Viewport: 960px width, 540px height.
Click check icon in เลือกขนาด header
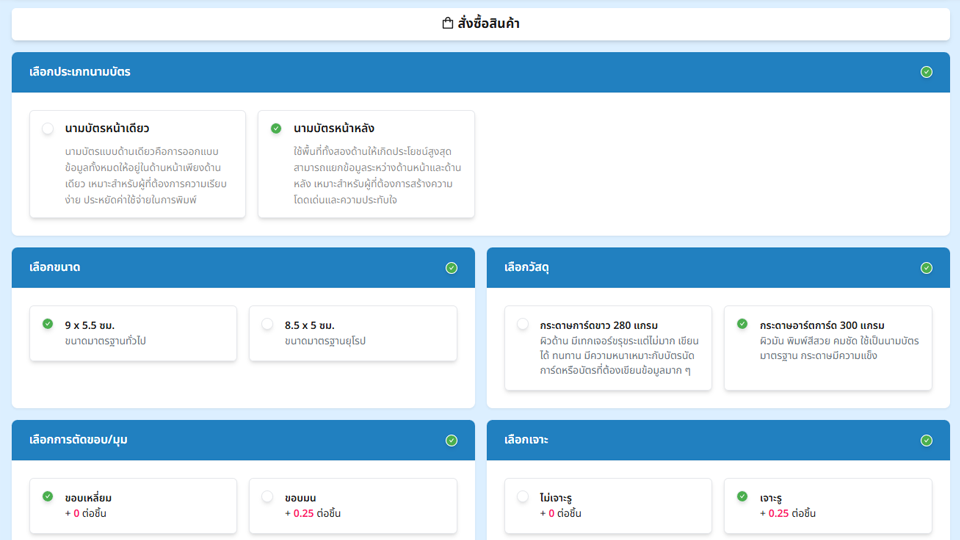coord(451,268)
